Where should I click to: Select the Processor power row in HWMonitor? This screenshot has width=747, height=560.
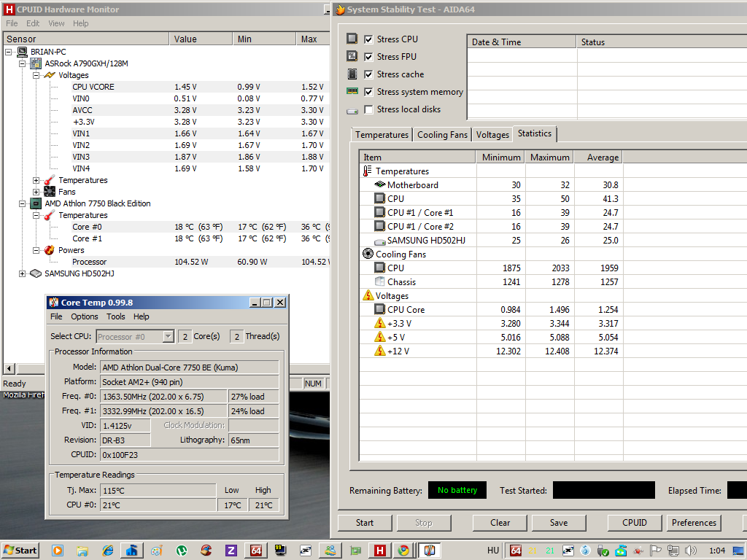point(200,262)
